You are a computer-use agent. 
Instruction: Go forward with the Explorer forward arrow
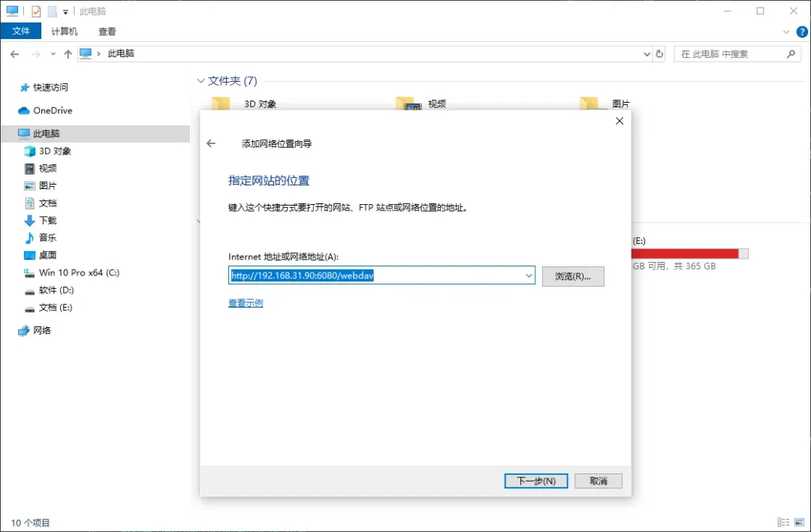[36, 54]
